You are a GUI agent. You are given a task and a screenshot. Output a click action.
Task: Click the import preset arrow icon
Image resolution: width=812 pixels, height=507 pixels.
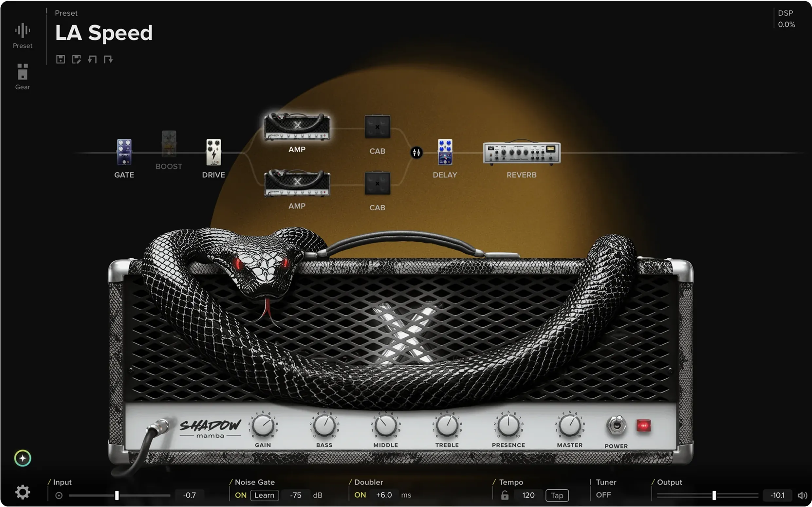point(92,59)
